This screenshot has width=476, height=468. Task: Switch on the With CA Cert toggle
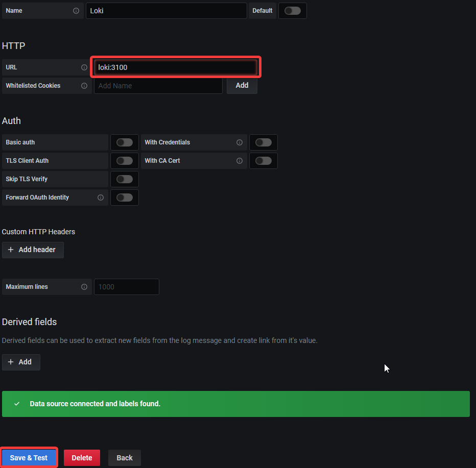[x=263, y=161]
